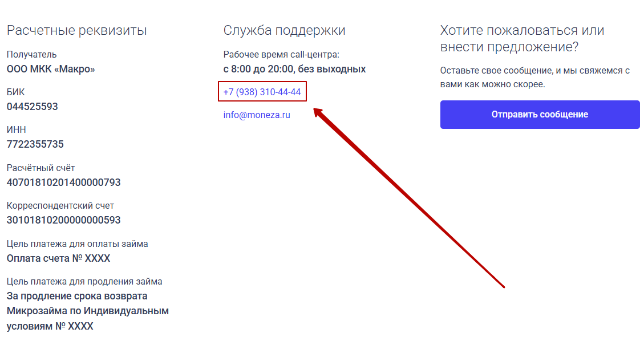
Task: Click the Отправить сообщение button
Action: (x=540, y=115)
